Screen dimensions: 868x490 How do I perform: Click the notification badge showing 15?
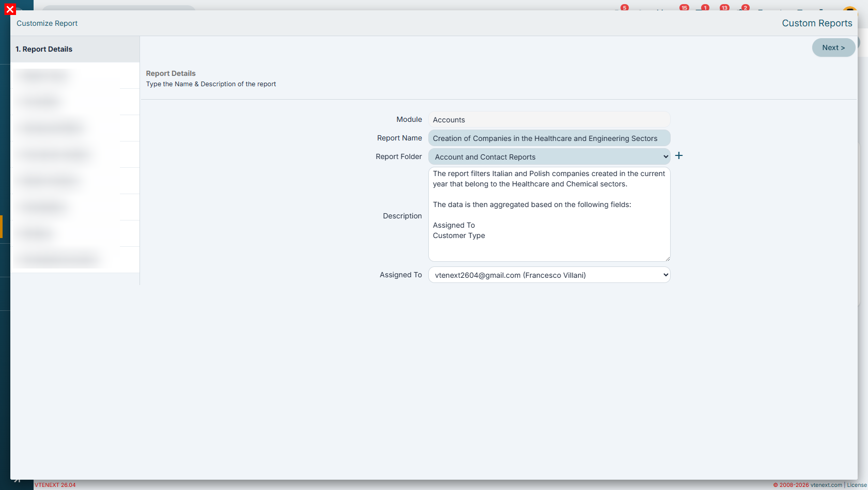[684, 8]
